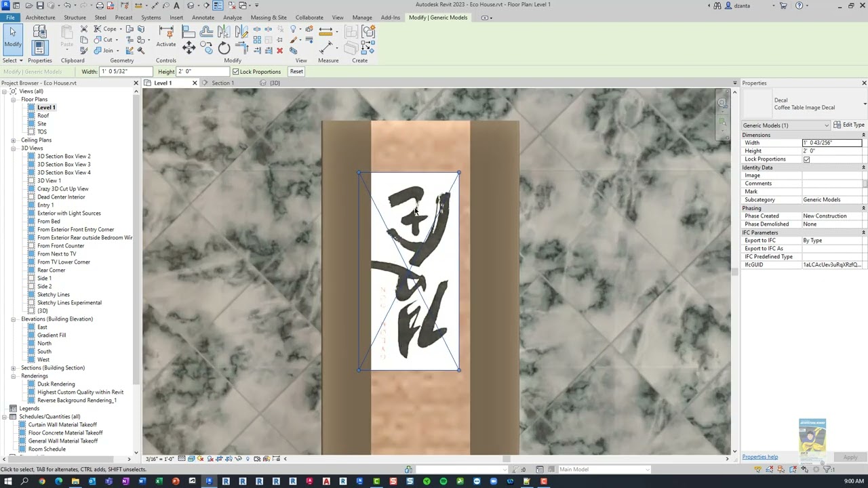The height and width of the screenshot is (488, 868).
Task: Click the Width value in Properties panel
Action: 832,143
